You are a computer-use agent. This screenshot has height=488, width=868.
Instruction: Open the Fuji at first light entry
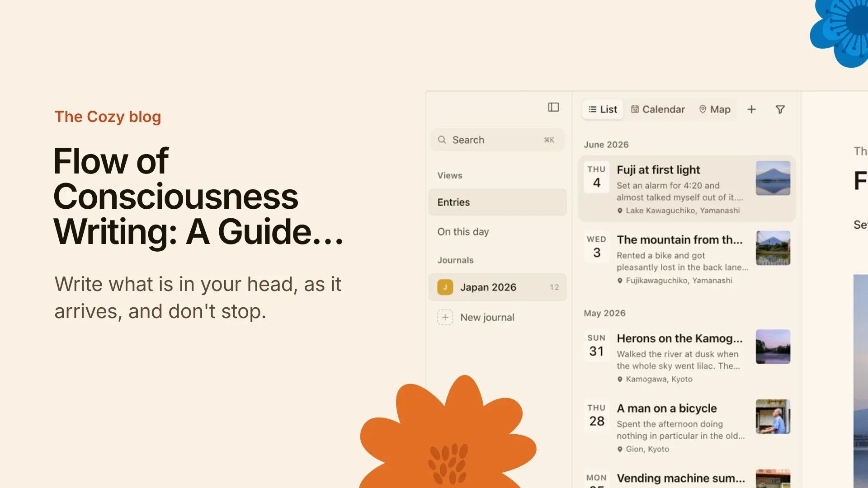(687, 189)
